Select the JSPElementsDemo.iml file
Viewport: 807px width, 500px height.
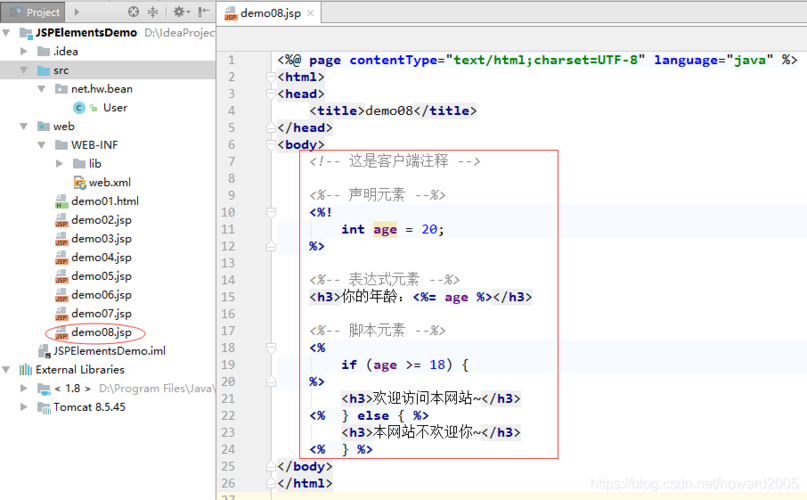[x=109, y=351]
